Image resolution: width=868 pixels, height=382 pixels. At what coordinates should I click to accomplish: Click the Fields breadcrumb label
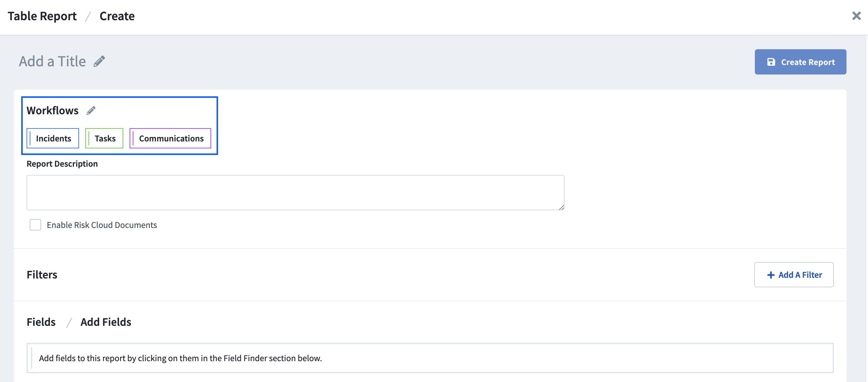[x=41, y=322]
